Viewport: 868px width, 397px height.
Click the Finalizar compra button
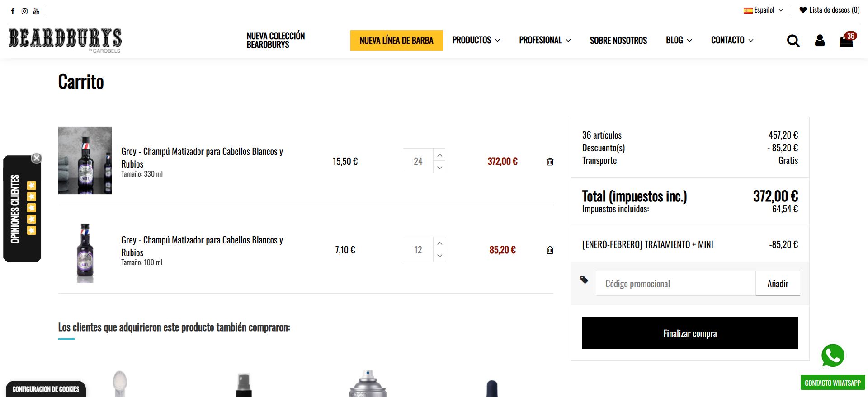[x=690, y=333]
